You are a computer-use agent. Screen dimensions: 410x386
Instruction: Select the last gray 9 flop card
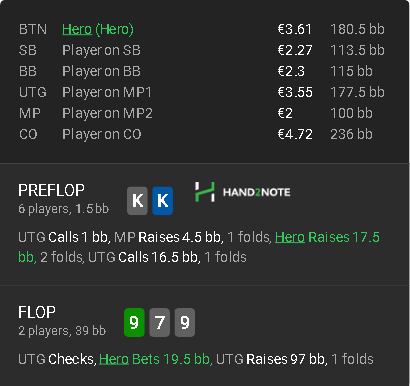click(x=185, y=322)
